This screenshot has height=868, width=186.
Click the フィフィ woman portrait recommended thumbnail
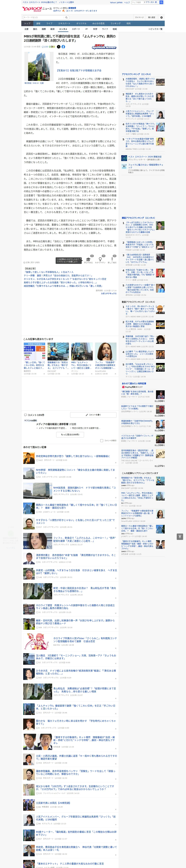pos(106,351)
